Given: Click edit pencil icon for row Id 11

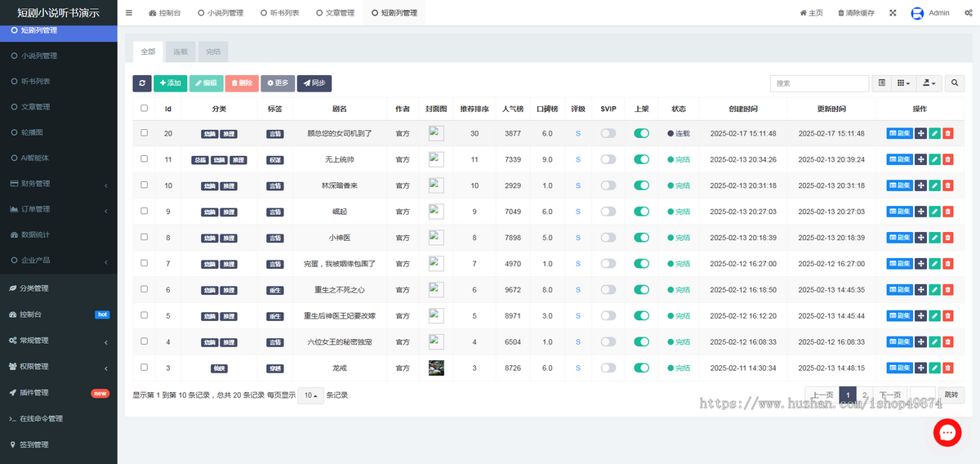Looking at the screenshot, I should 934,159.
